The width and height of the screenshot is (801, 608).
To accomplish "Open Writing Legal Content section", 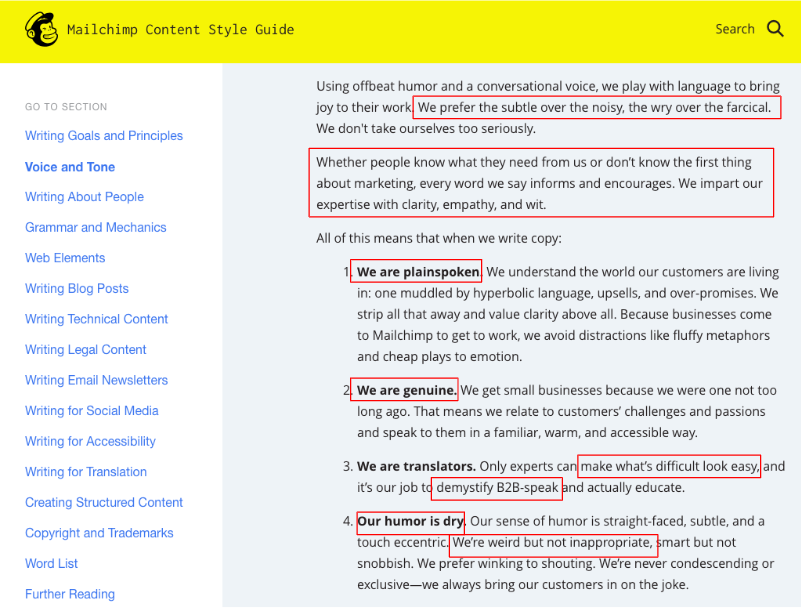I will coord(85,350).
